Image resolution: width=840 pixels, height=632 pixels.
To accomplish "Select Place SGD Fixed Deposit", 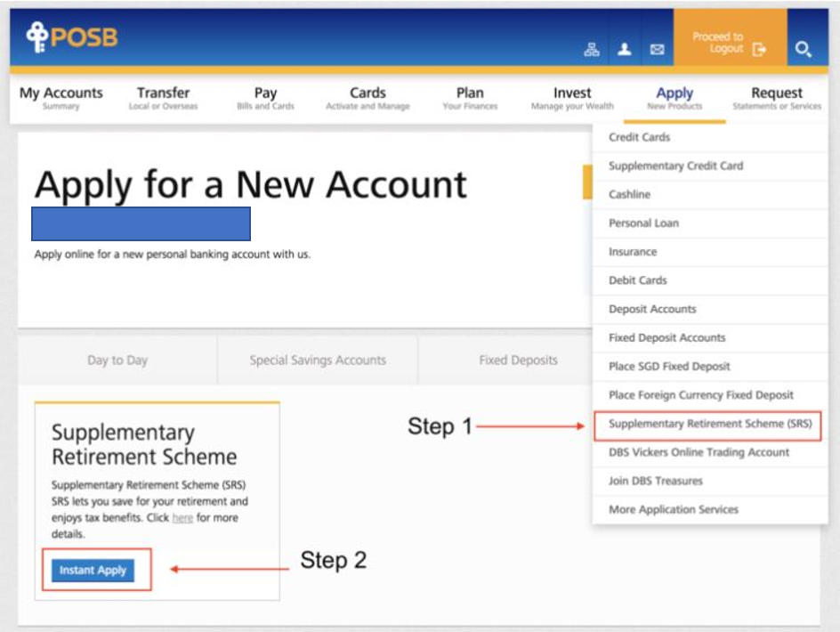I will 710,367.
